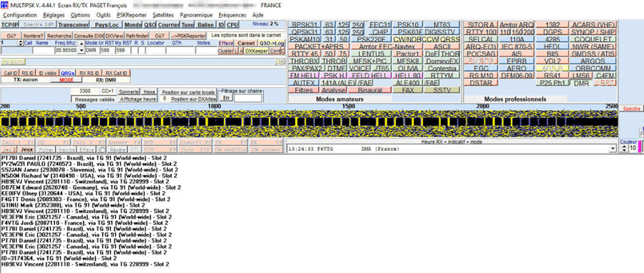The width and height of the screenshot is (644, 273).
Task: Open the Freq MHz dropdown arrow
Action: [81, 51]
